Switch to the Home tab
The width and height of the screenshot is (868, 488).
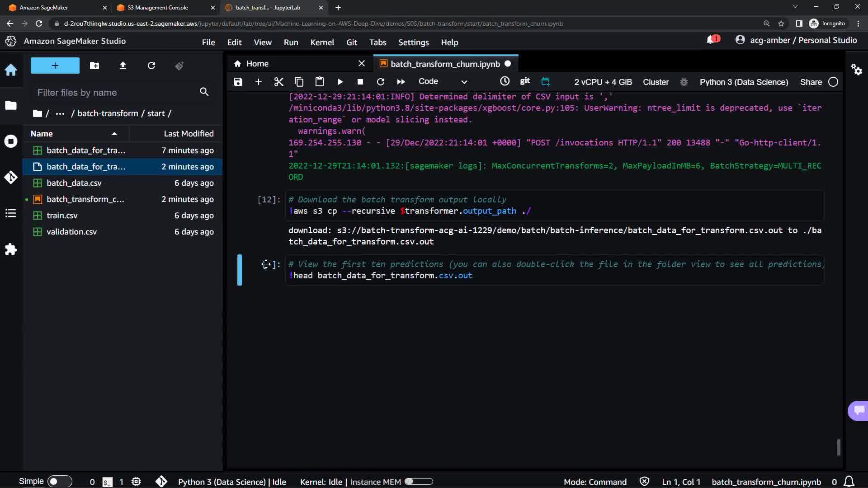pyautogui.click(x=257, y=64)
